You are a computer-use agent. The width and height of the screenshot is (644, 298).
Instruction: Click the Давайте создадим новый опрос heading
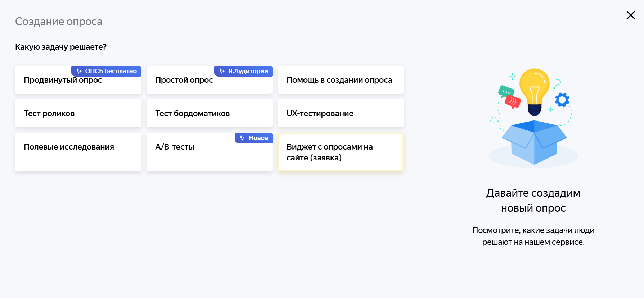533,200
